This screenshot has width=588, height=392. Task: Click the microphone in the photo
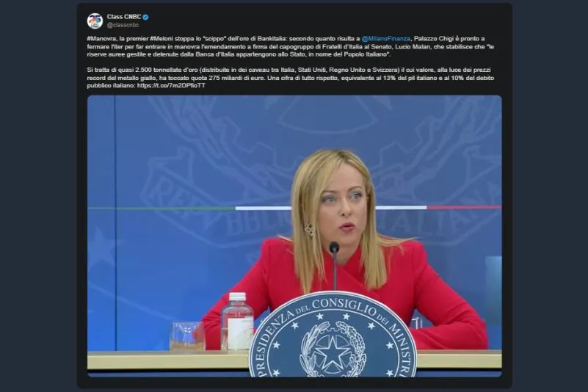(334, 250)
